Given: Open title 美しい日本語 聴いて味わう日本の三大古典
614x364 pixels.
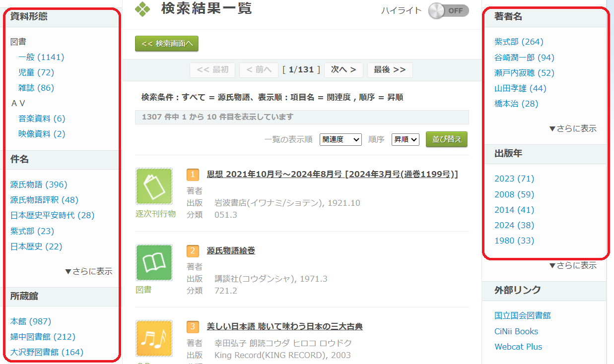Looking at the screenshot, I should pos(284,326).
